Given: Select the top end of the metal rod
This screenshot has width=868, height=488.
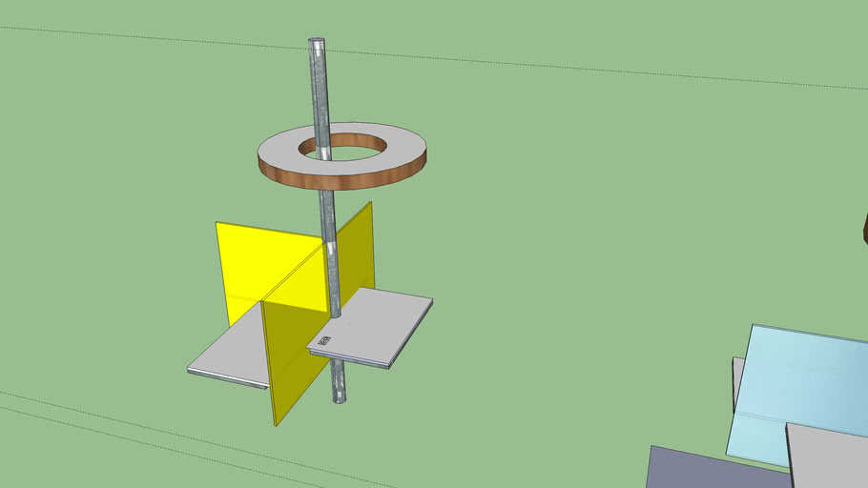Looking at the screenshot, I should (x=316, y=45).
